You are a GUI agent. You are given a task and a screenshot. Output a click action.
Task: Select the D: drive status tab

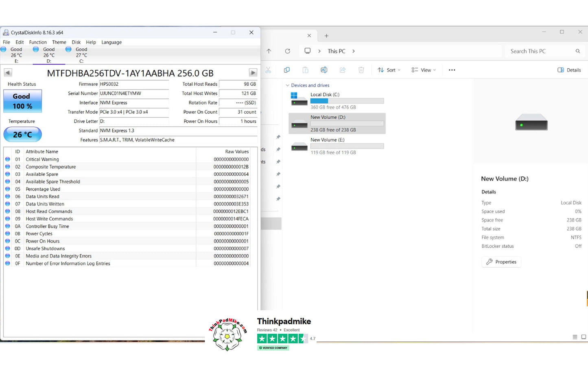[49, 55]
